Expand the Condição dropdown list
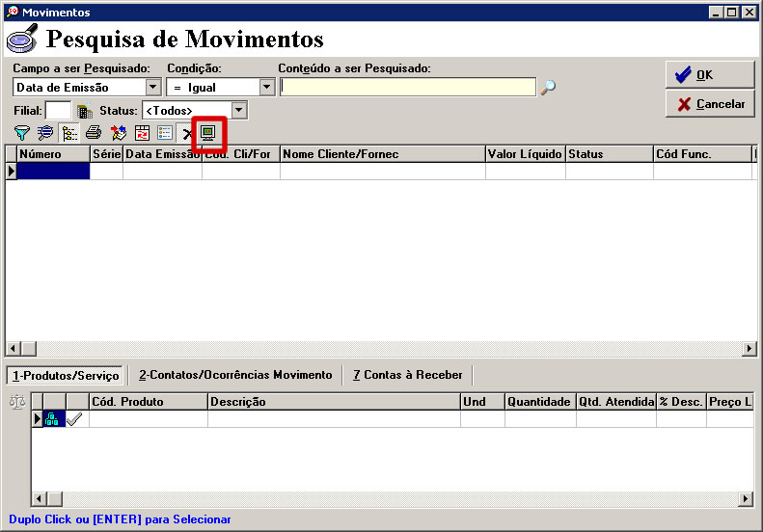The height and width of the screenshot is (532, 763). click(267, 88)
